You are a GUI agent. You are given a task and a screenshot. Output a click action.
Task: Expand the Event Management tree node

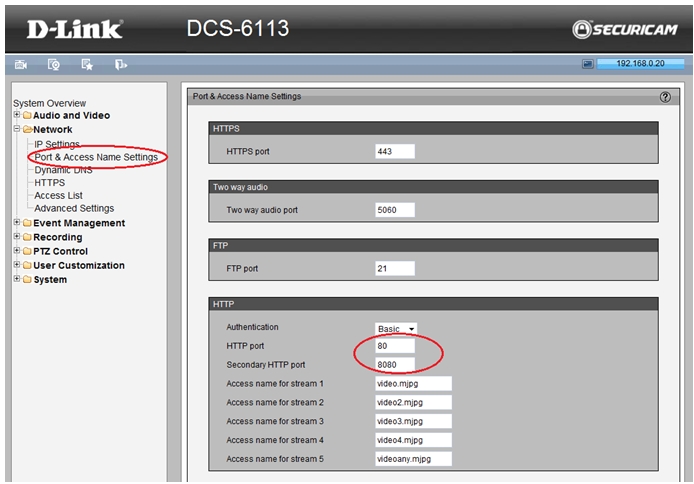point(17,223)
